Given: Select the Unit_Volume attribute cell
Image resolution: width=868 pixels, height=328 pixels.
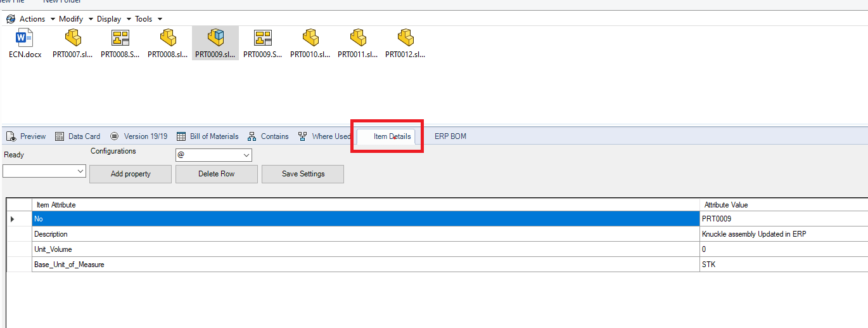Looking at the screenshot, I should [366, 249].
